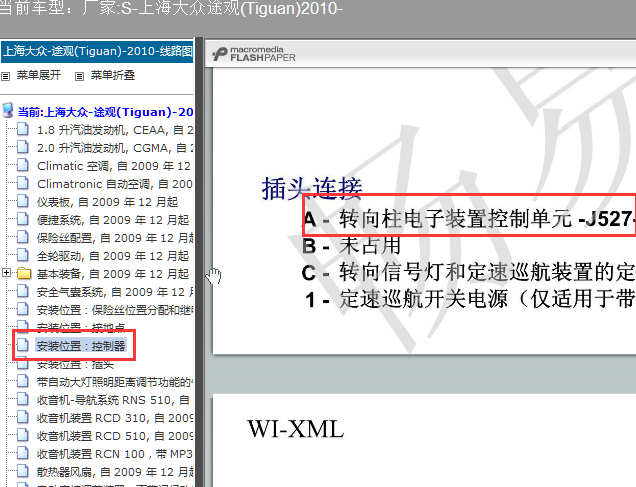Click line C - 转向信号灯和定速巡航装置
The height and width of the screenshot is (487, 636).
(468, 272)
